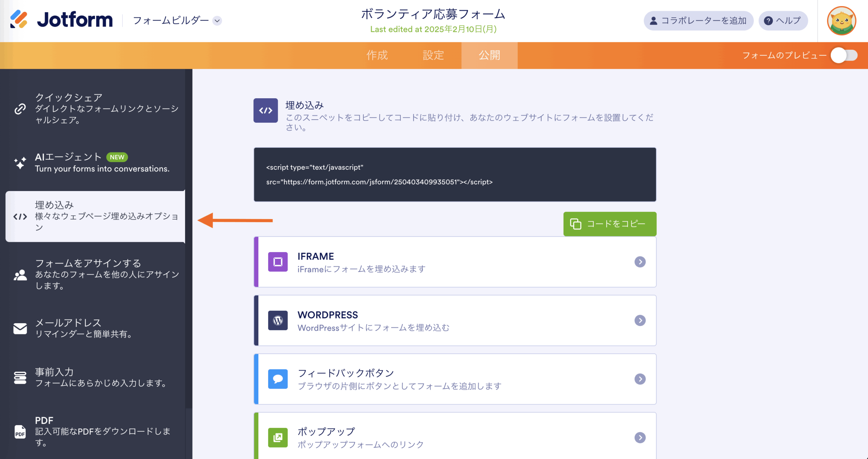Click the prefill stacked-fields icon
868x459 pixels.
pyautogui.click(x=20, y=377)
